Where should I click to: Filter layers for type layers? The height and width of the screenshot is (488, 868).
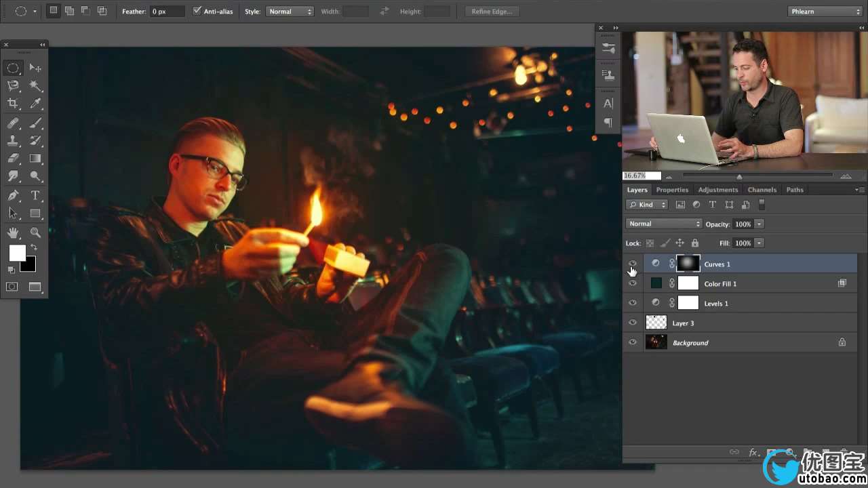coord(713,205)
